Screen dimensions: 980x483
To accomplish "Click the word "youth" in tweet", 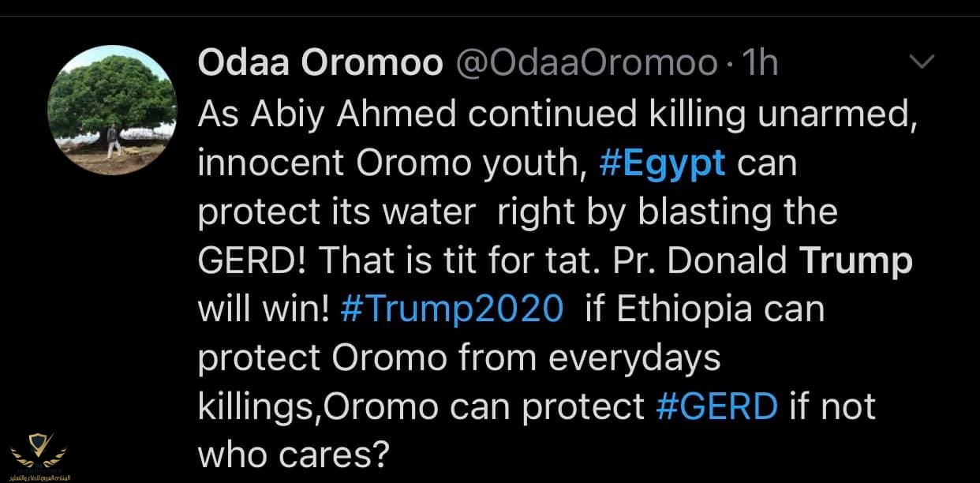I will 527,163.
